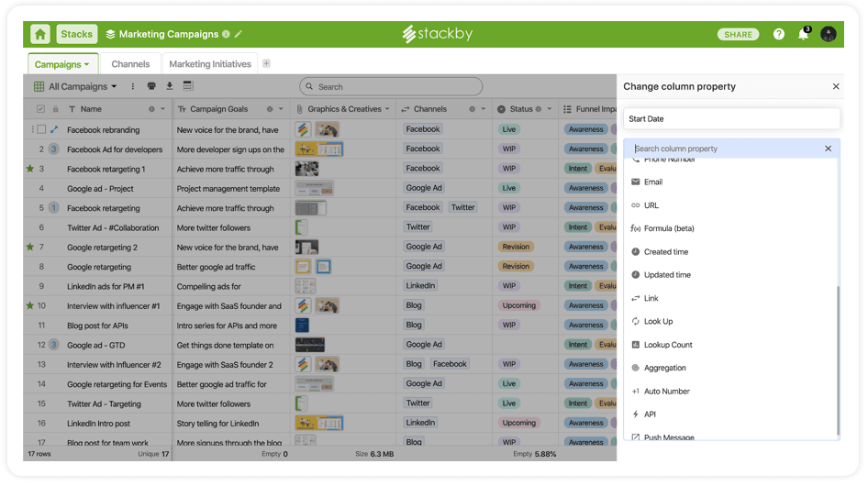
Task: Click the SHARE button
Action: tap(738, 34)
